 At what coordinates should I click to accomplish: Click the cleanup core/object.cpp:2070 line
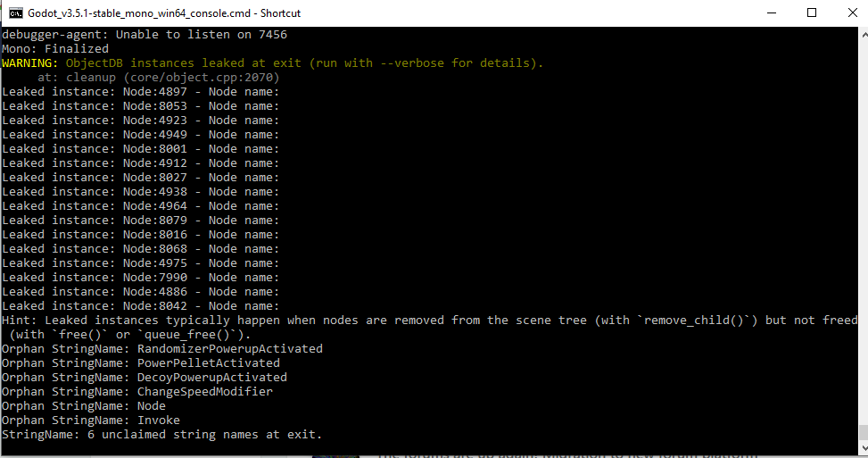coord(158,78)
